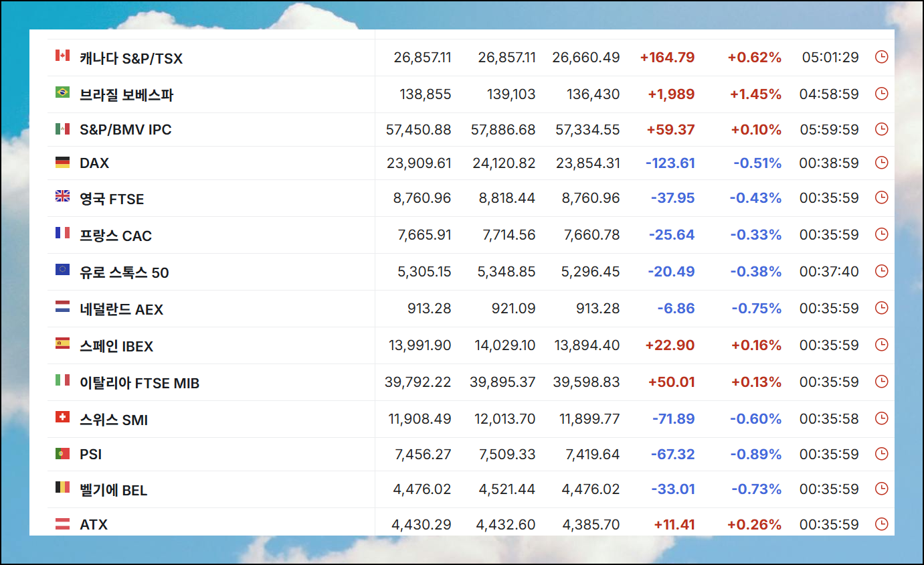Open the S&P/BMV IPC index link
The width and height of the screenshot is (924, 565).
126,130
